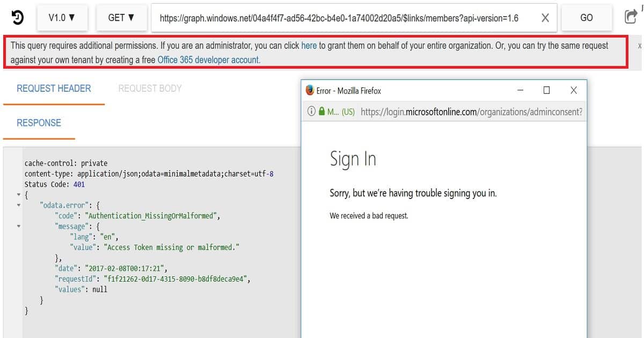
Task: Click the Error - Mozilla Firefox title
Action: pyautogui.click(x=349, y=91)
